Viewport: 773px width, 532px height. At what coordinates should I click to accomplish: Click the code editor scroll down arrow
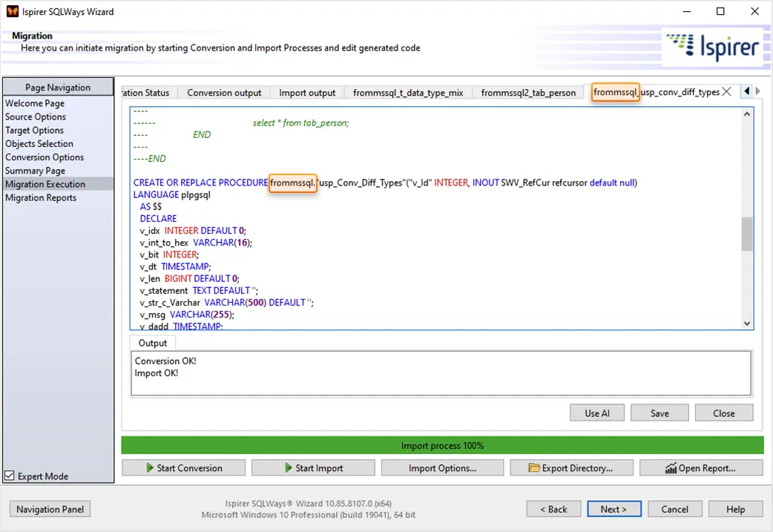[747, 324]
